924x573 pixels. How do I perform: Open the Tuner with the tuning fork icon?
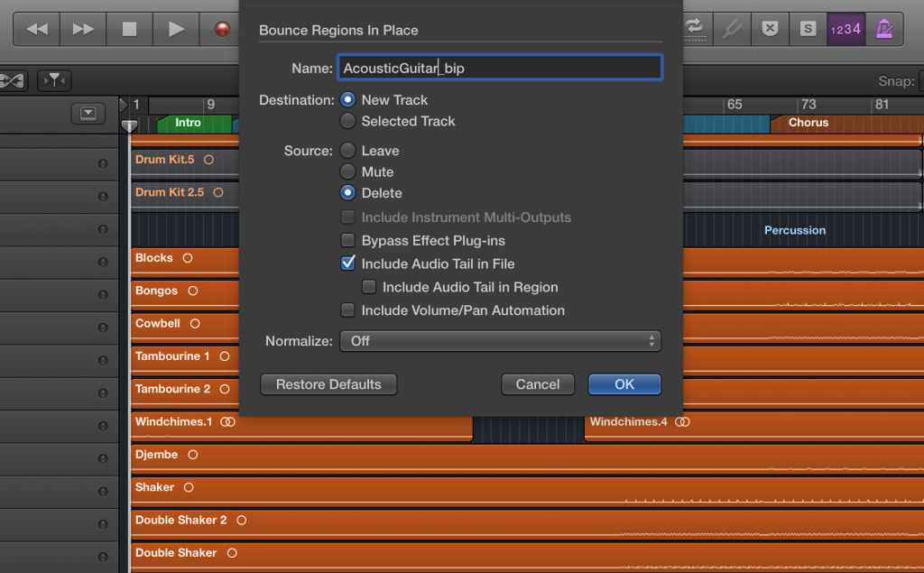click(x=731, y=29)
